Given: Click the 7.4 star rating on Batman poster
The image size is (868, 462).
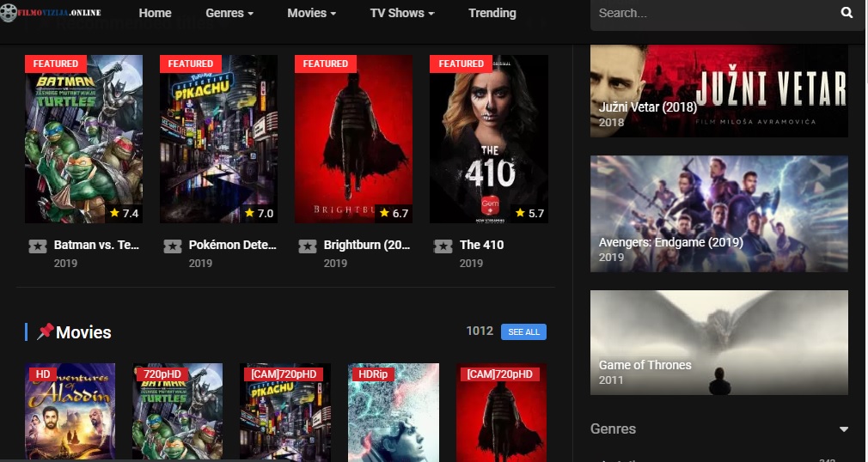Looking at the screenshot, I should tap(124, 213).
